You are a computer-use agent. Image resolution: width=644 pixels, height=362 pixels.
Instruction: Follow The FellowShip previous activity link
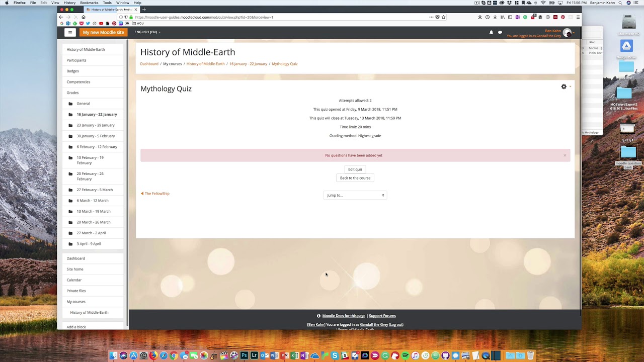(x=155, y=194)
